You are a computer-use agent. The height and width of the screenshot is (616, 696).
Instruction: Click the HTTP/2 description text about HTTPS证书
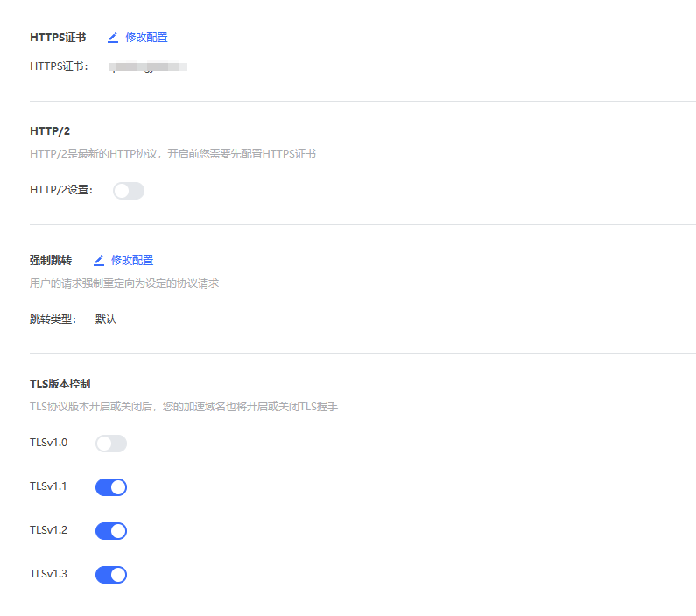(x=172, y=154)
